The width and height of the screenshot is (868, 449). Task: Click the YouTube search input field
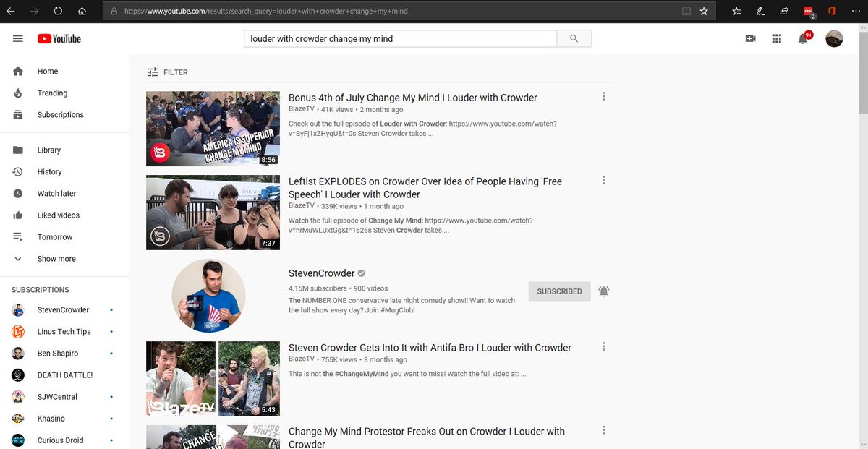click(400, 38)
